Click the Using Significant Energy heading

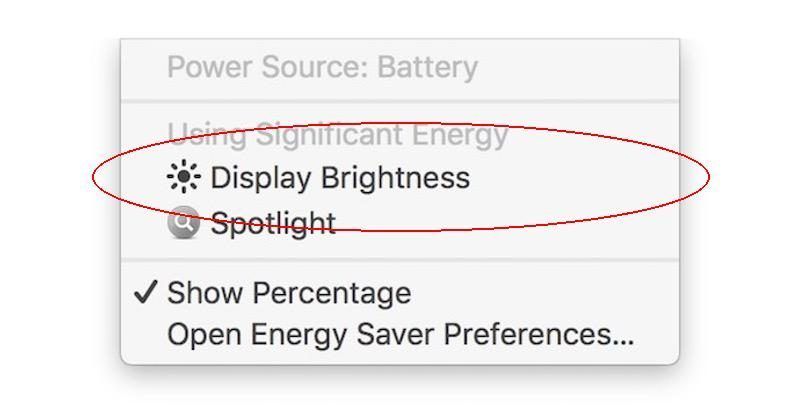337,134
